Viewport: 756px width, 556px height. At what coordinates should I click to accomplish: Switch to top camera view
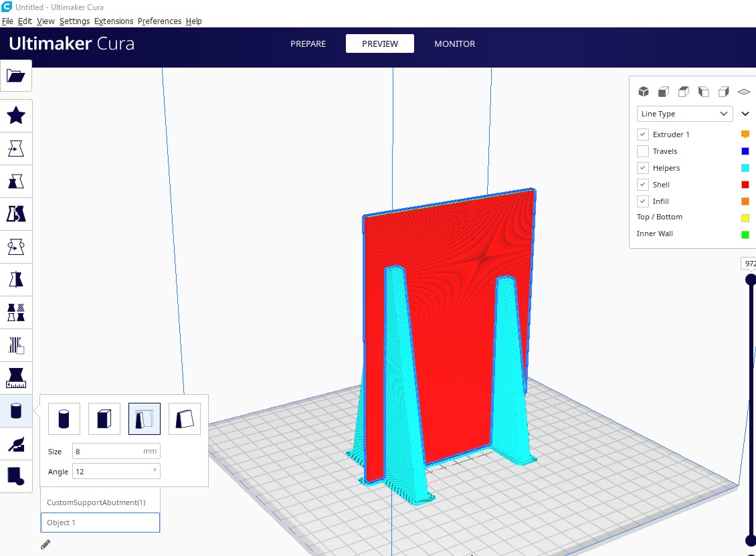tap(683, 92)
